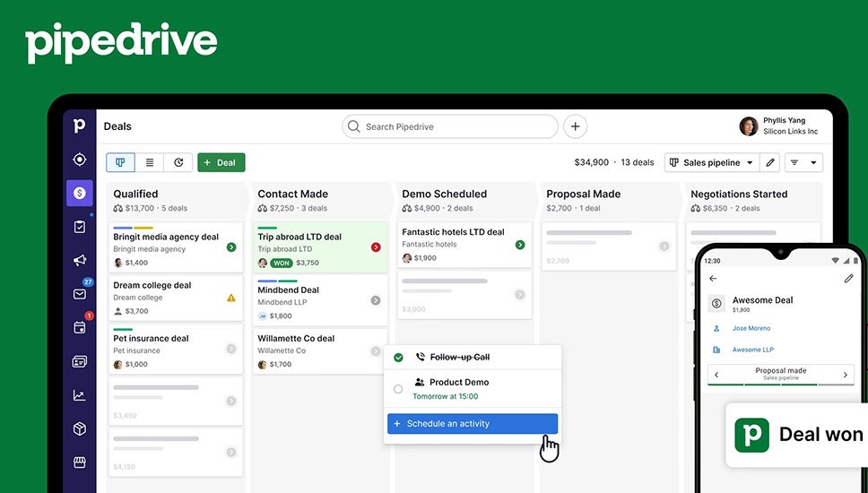This screenshot has height=493, width=868.
Task: Click the Proposal Made stage header
Action: point(609,200)
